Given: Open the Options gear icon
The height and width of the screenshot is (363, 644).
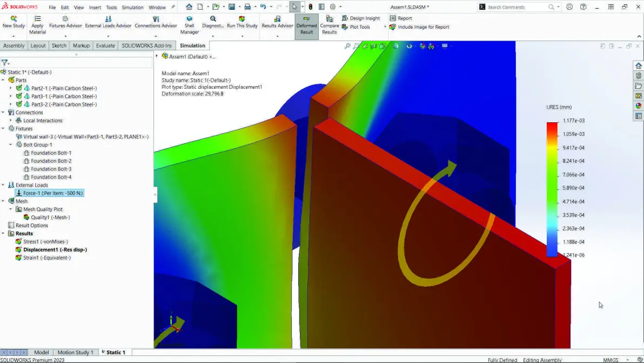Looking at the screenshot, I should click(x=333, y=6).
